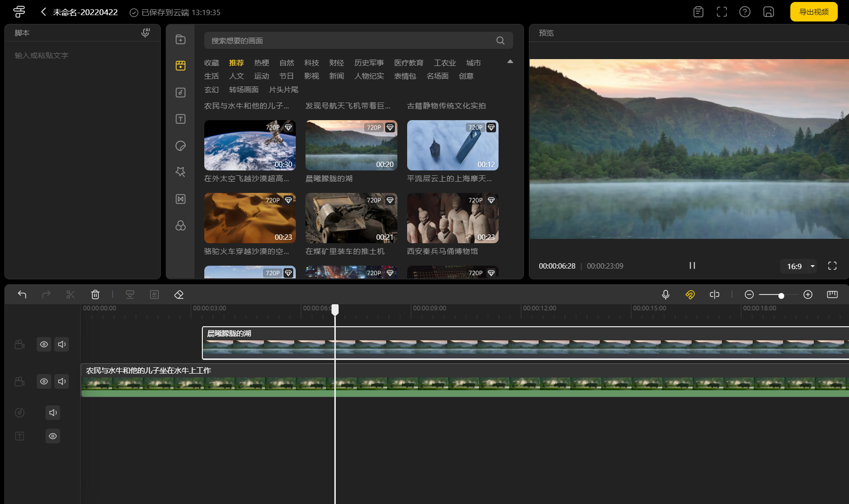Select the 收藏 category tab

tap(212, 63)
